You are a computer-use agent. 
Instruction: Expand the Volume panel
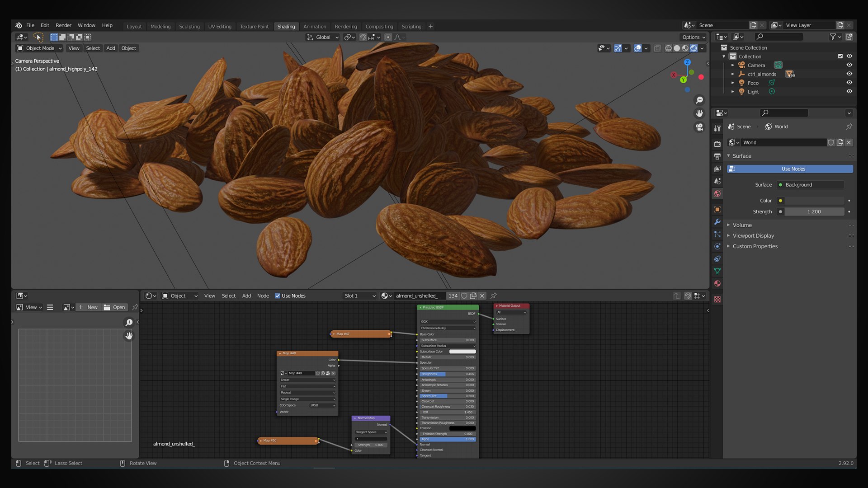coord(742,225)
